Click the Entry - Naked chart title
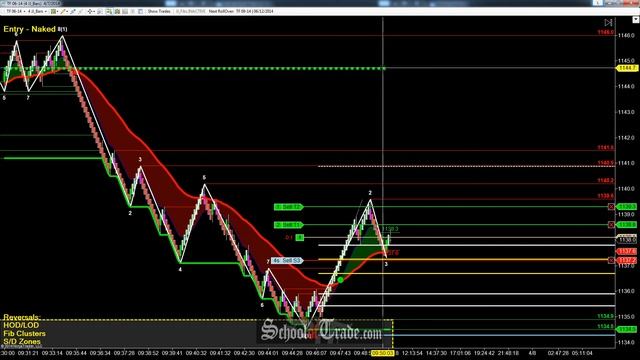The width and height of the screenshot is (640, 360). (29, 29)
